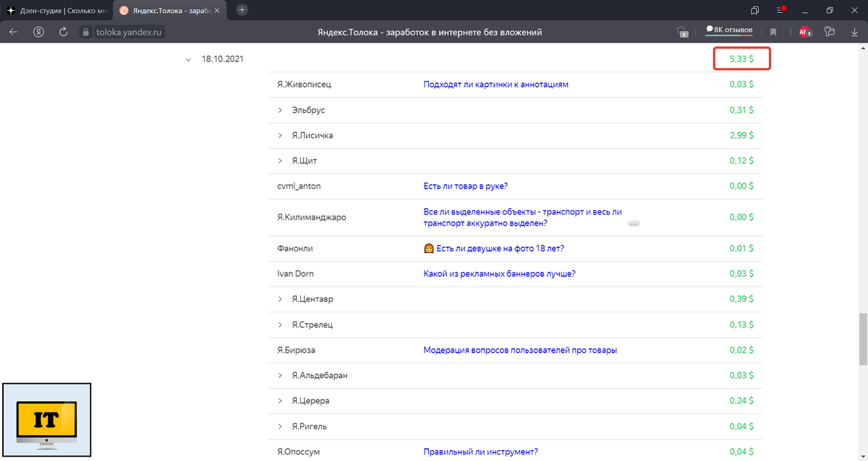The height and width of the screenshot is (461, 868).
Task: Click the 0,02 $ amount for Я.Бирюза
Action: click(741, 350)
